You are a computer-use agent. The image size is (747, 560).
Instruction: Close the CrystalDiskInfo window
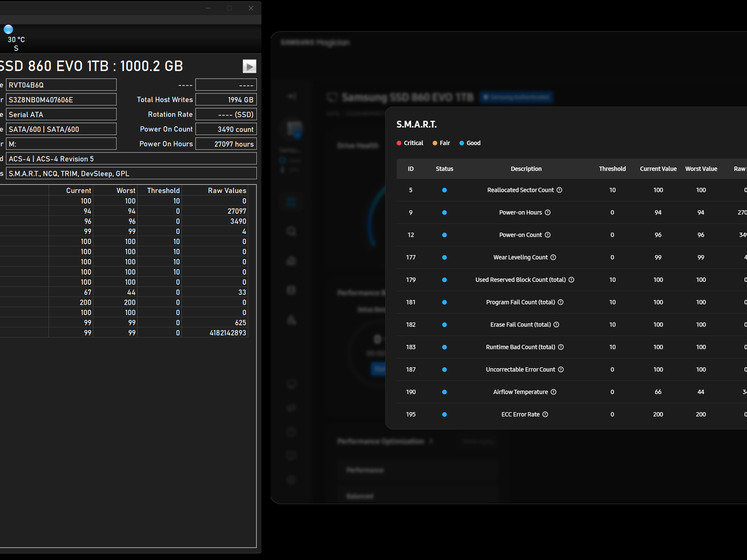pyautogui.click(x=251, y=8)
